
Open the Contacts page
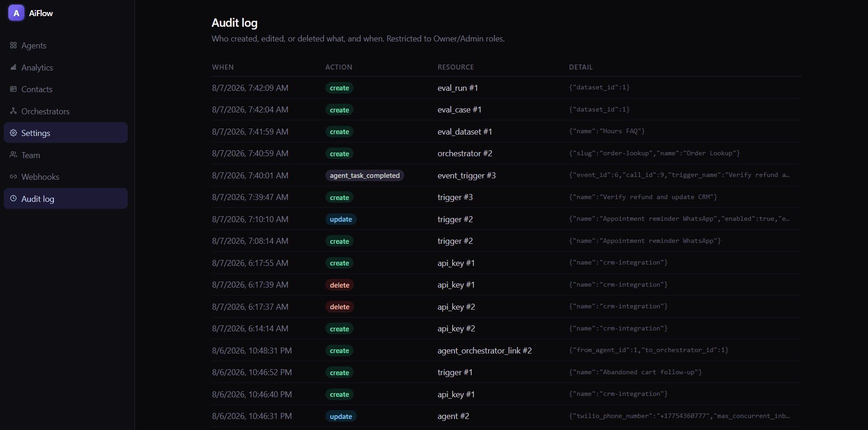pyautogui.click(x=65, y=89)
